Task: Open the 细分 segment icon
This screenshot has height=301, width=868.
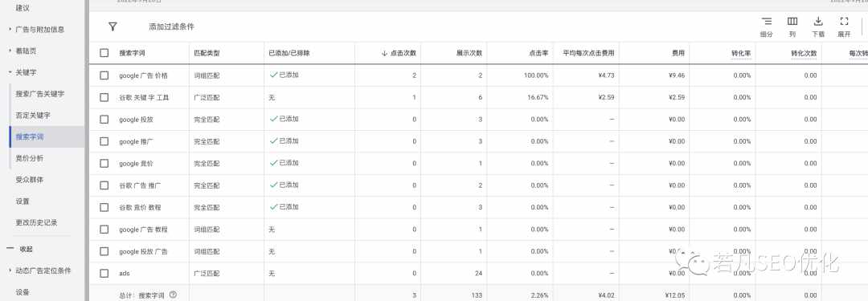Action: coord(766,22)
